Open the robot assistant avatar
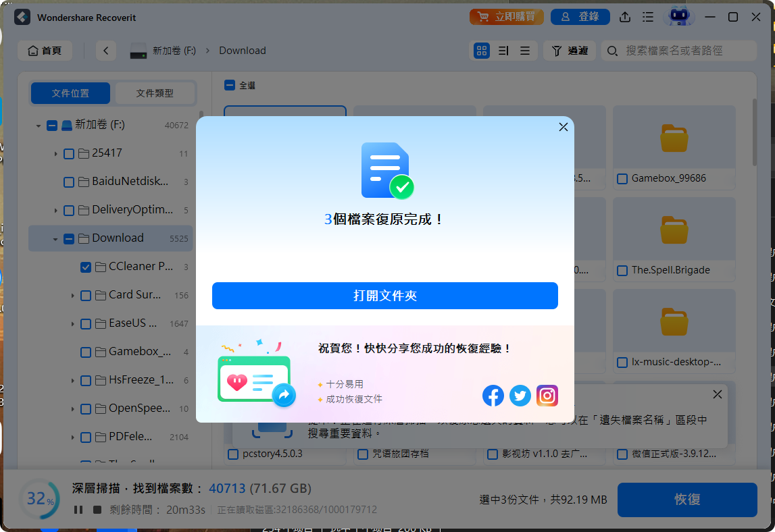This screenshot has height=532, width=775. [679, 16]
